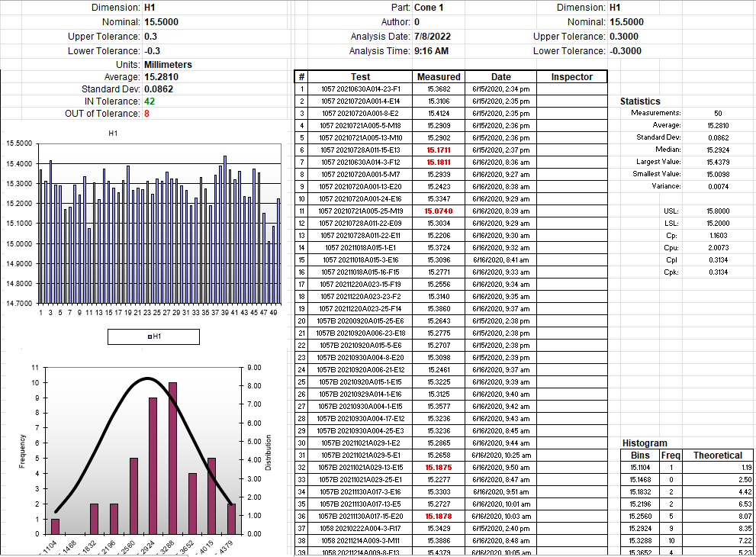Click the Measured column header

(439, 76)
